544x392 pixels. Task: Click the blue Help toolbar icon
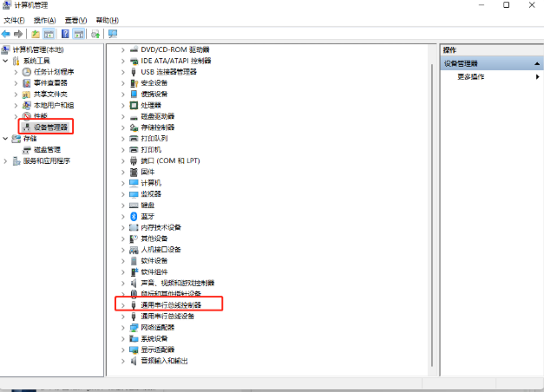[x=65, y=34]
